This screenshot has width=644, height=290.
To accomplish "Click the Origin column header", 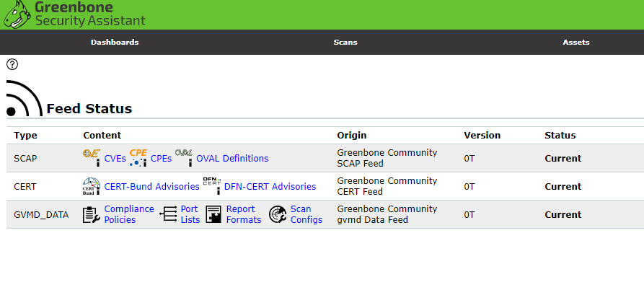I will tap(352, 135).
